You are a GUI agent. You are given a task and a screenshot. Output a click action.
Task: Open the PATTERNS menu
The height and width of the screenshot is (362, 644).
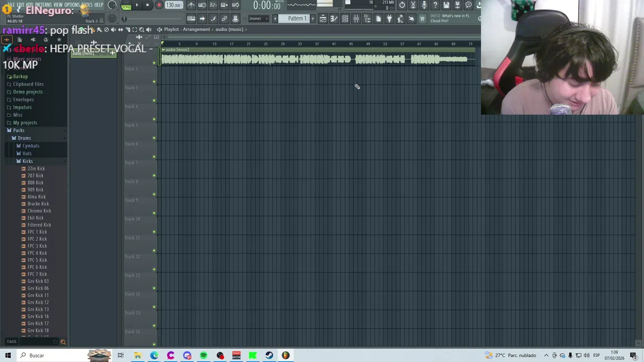tap(43, 5)
